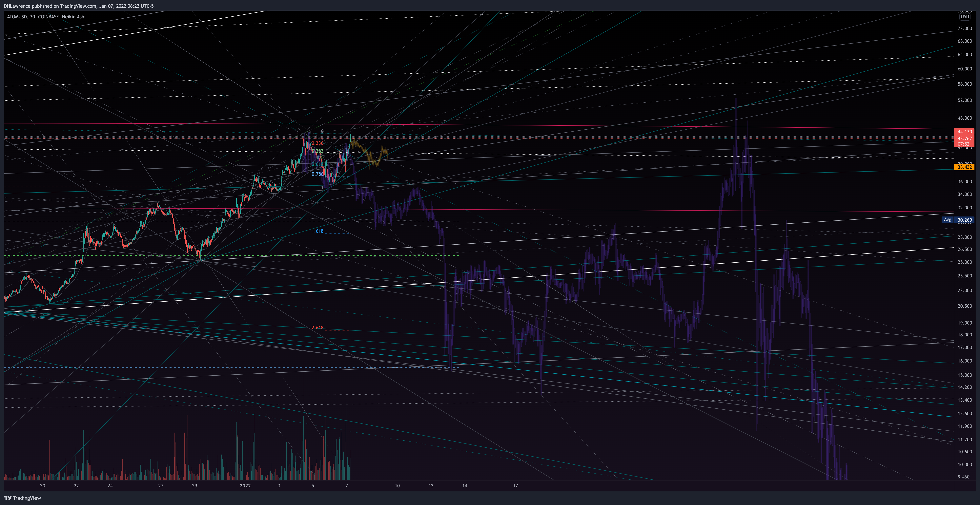This screenshot has height=505, width=980.
Task: Select the orange 38.432 price label
Action: (x=964, y=167)
